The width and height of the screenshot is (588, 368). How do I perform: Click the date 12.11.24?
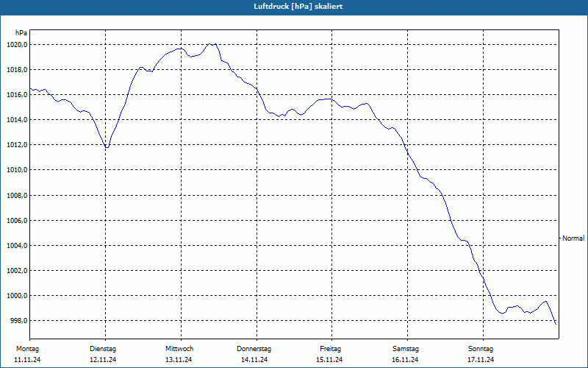coord(103,360)
